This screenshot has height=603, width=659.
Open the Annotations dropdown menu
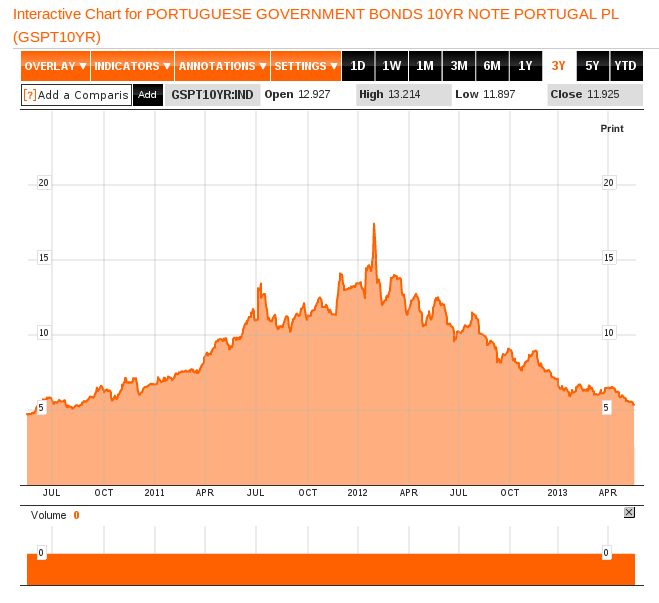point(222,66)
